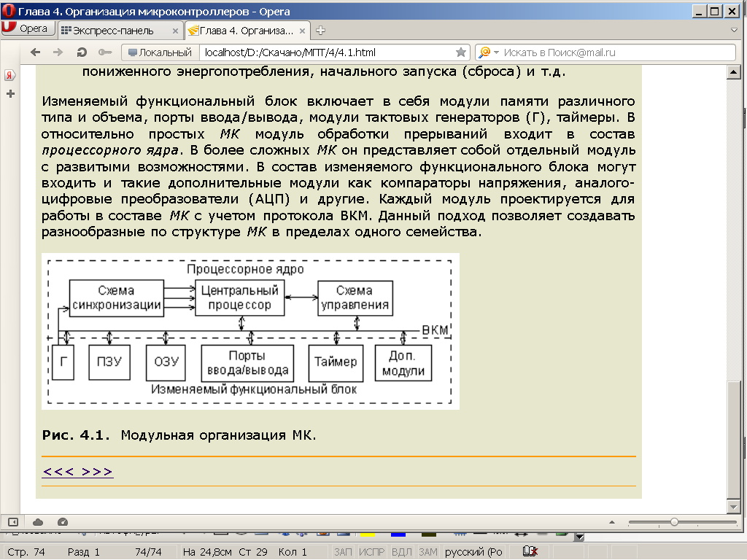
Task: Open the Yandex sidebar panel icon
Action: (10, 75)
